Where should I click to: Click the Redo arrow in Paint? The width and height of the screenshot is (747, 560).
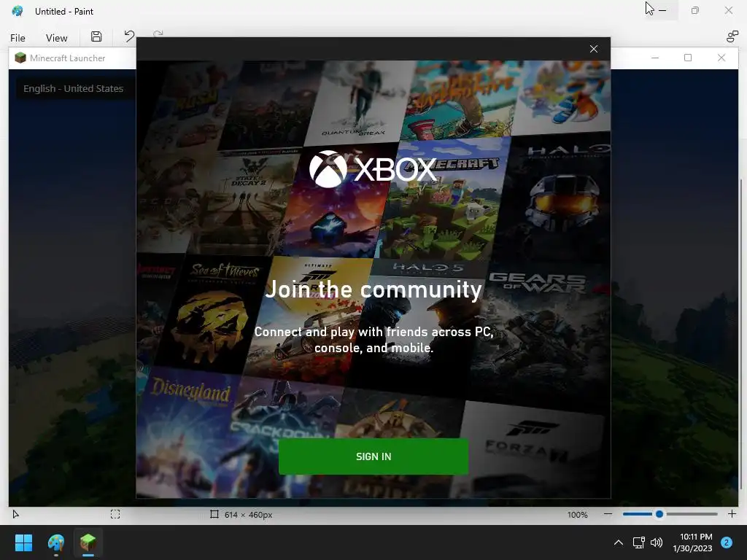[158, 34]
